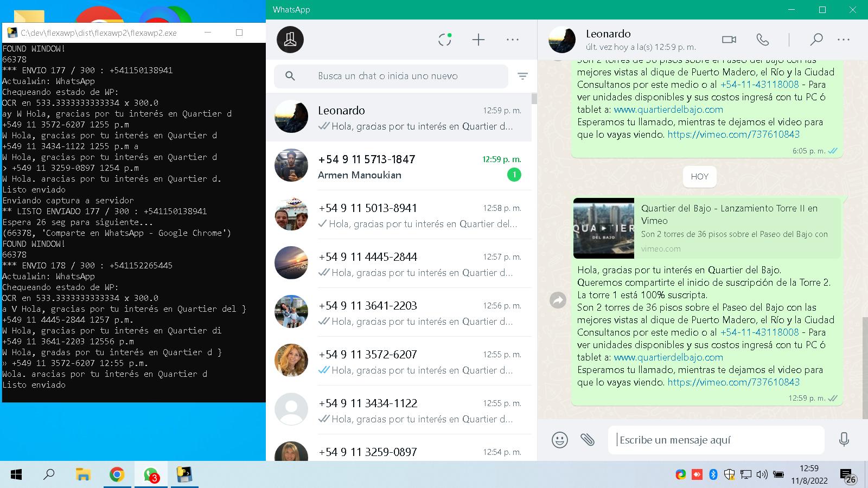The height and width of the screenshot is (488, 868).
Task: Open conversation three-dot menu in header
Action: pos(844,40)
